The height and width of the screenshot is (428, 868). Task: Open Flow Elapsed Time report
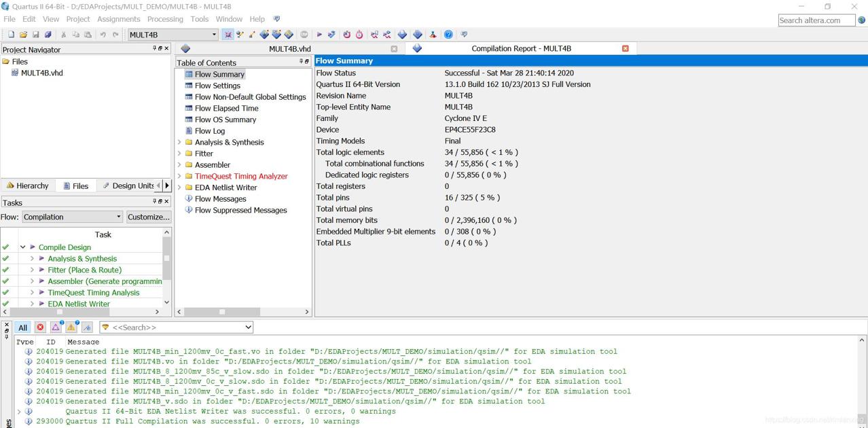point(226,109)
